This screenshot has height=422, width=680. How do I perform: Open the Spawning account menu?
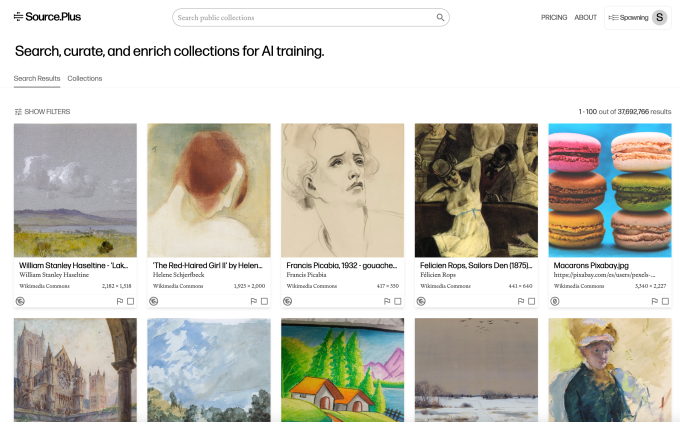coord(628,17)
